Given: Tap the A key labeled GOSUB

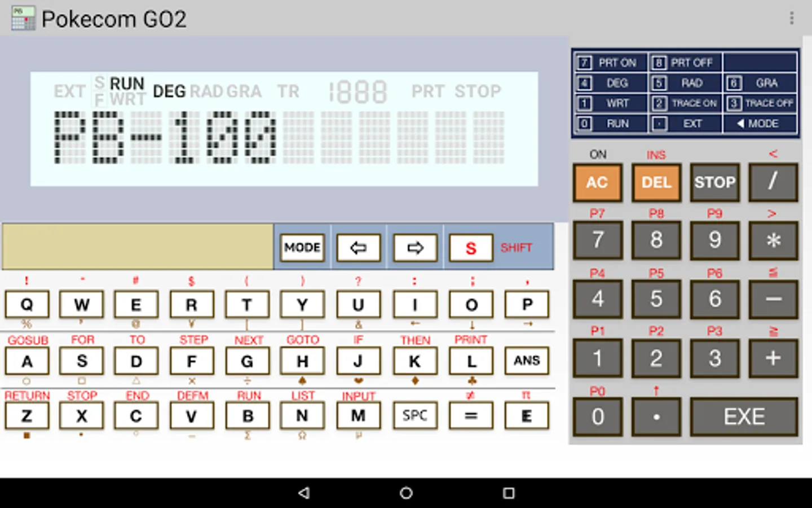Looking at the screenshot, I should pyautogui.click(x=27, y=361).
